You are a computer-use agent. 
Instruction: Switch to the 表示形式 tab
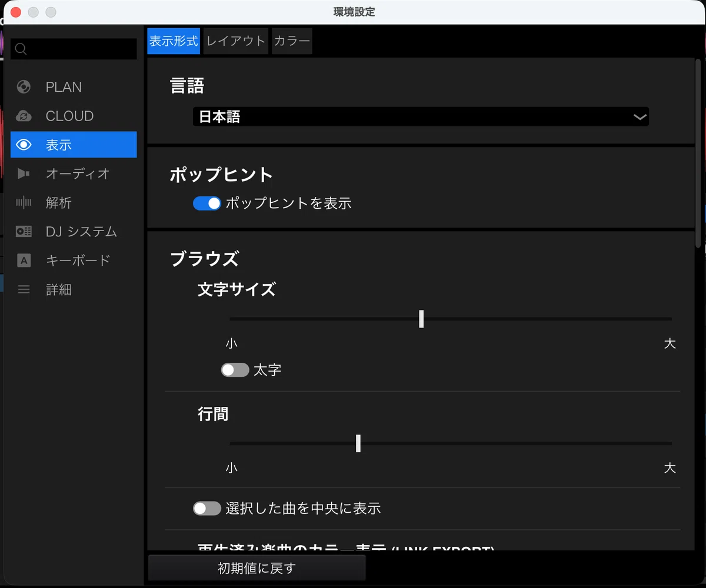[174, 41]
